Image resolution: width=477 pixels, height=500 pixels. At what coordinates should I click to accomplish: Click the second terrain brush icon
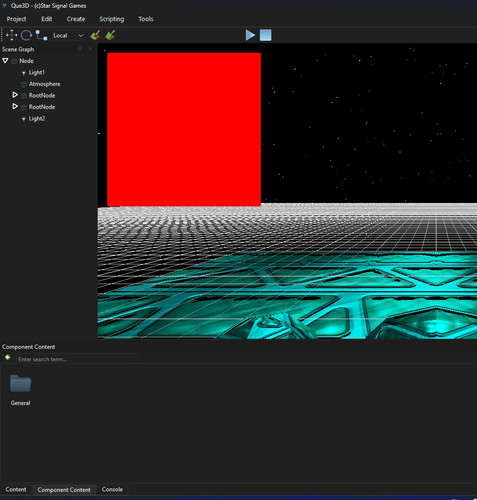[x=110, y=35]
